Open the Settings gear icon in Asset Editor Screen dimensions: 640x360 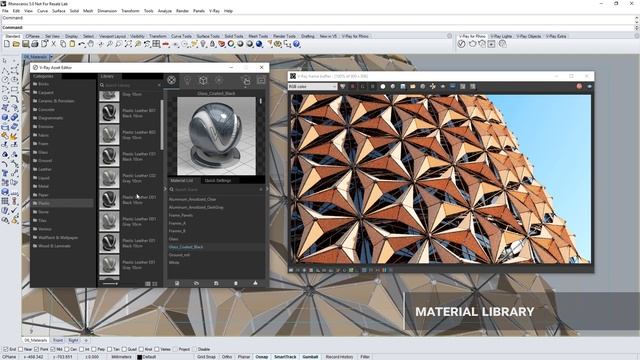pyautogui.click(x=219, y=80)
